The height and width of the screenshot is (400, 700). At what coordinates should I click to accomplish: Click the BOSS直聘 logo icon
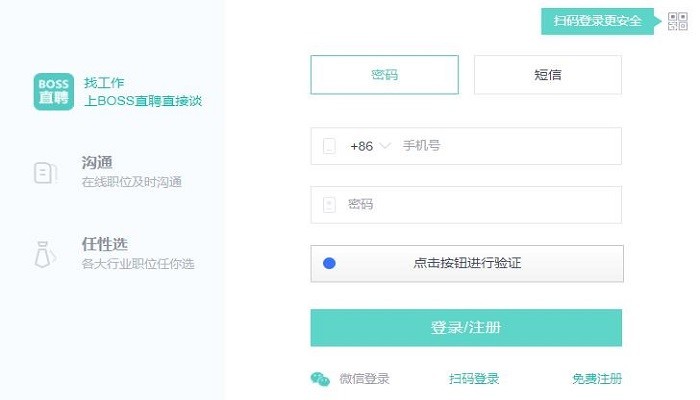pos(53,91)
